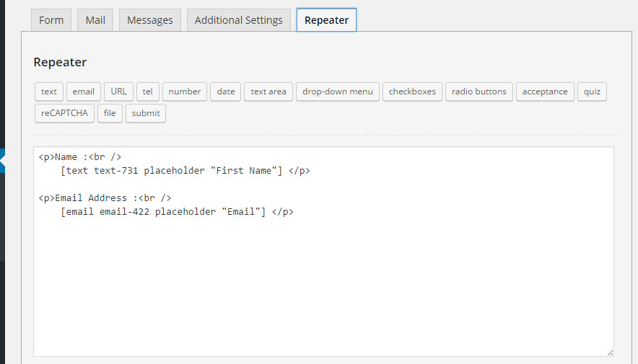638x364 pixels.
Task: Insert a reCAPTCHA tag
Action: 64,113
